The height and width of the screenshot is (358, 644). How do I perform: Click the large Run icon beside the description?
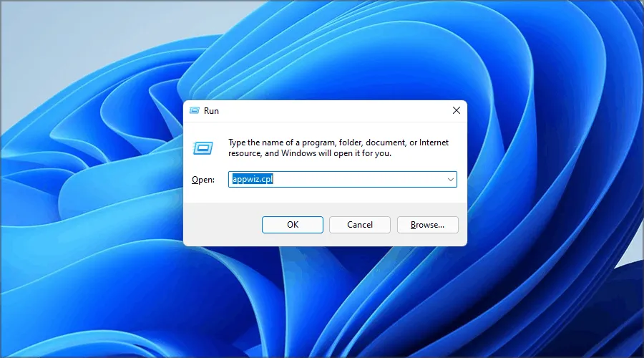coord(203,148)
